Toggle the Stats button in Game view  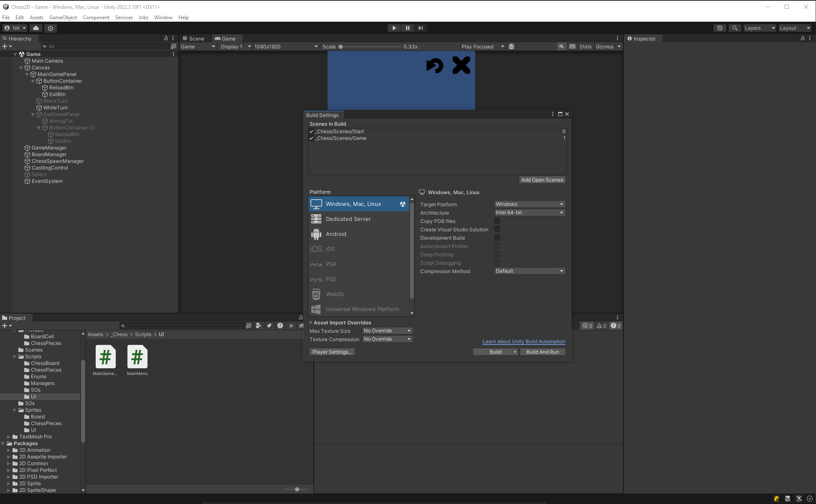[x=585, y=46]
